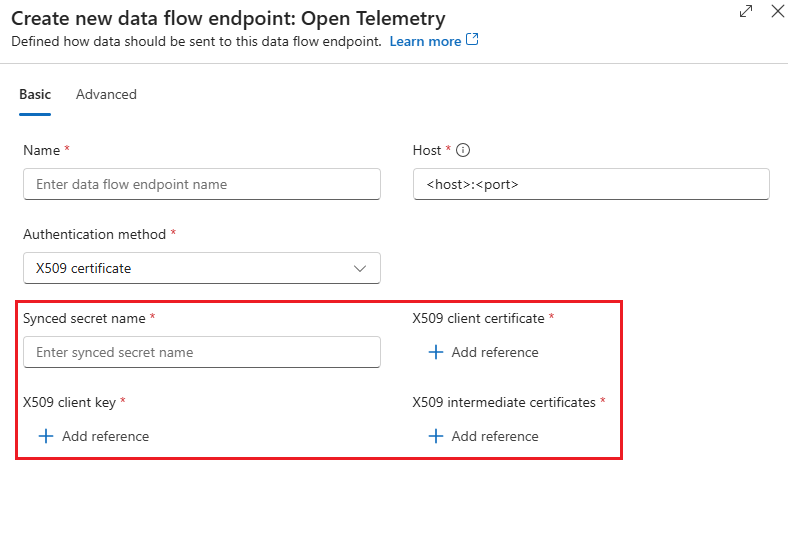Add reference for X509 client key

[105, 436]
